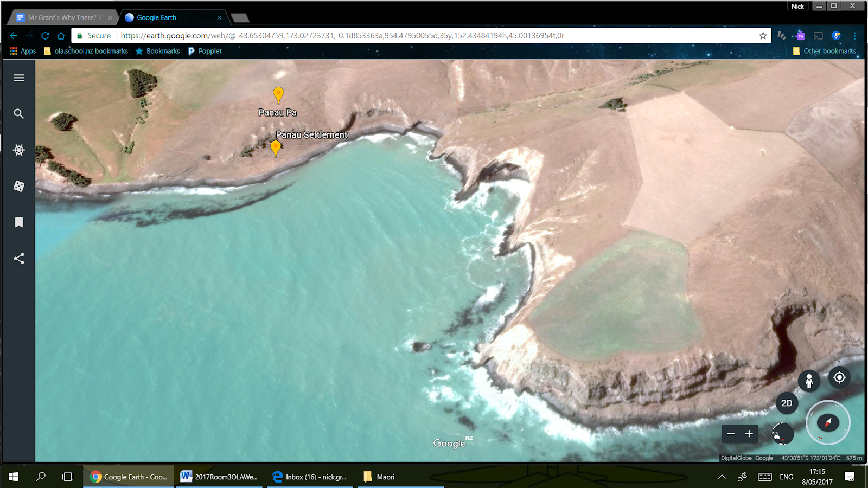868x488 pixels.
Task: Open the Popplet bookmark
Action: click(x=205, y=51)
